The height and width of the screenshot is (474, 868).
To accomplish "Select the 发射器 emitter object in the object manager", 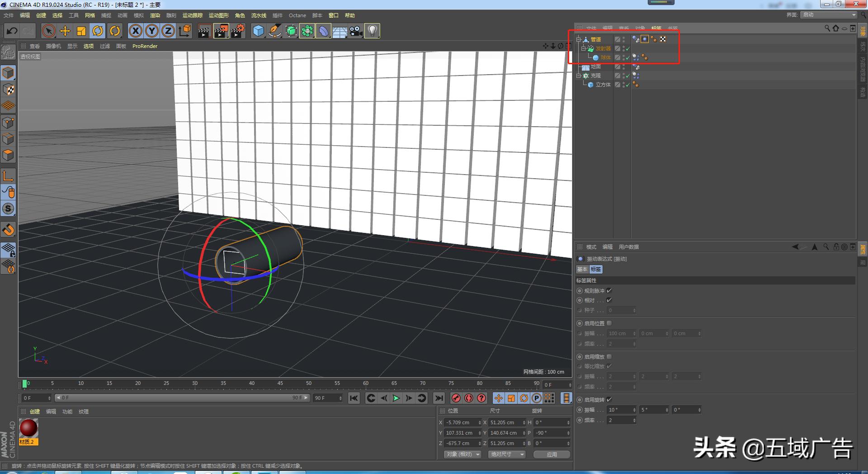I will click(604, 48).
